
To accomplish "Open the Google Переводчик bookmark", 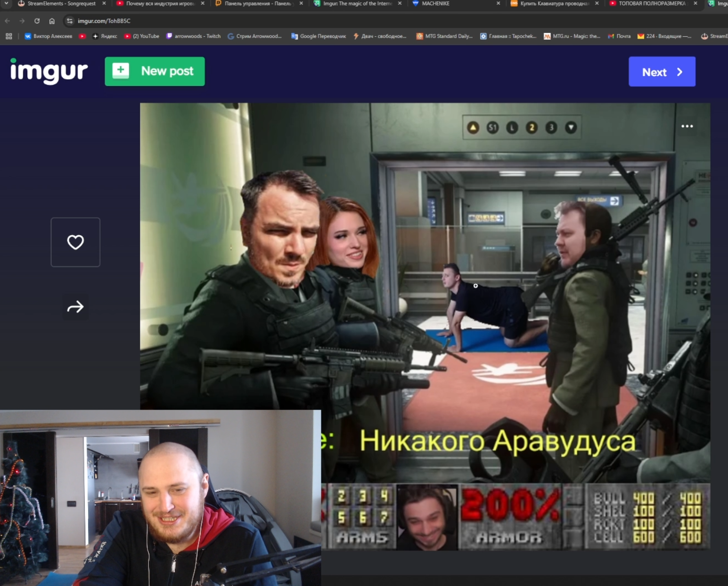I will tap(319, 36).
